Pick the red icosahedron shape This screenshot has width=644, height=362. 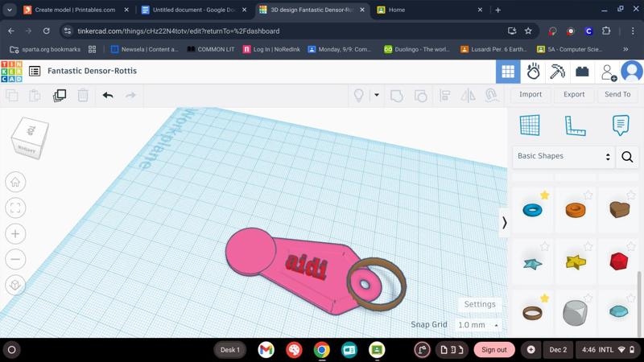click(619, 261)
